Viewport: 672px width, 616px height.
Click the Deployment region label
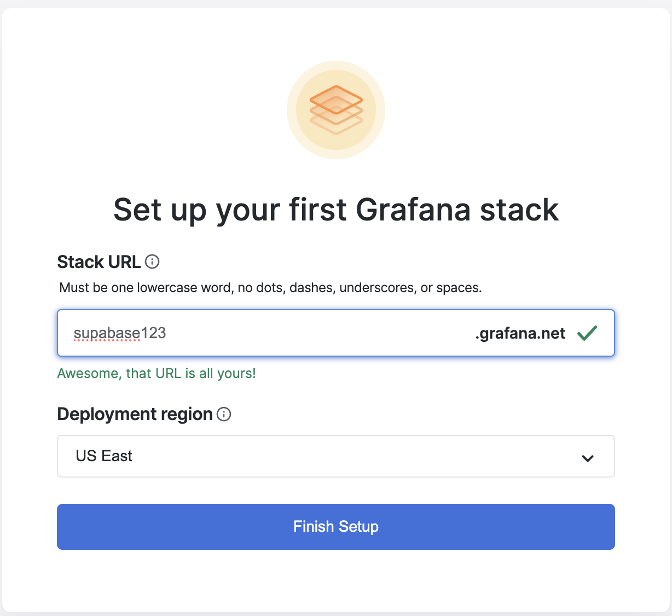[135, 414]
